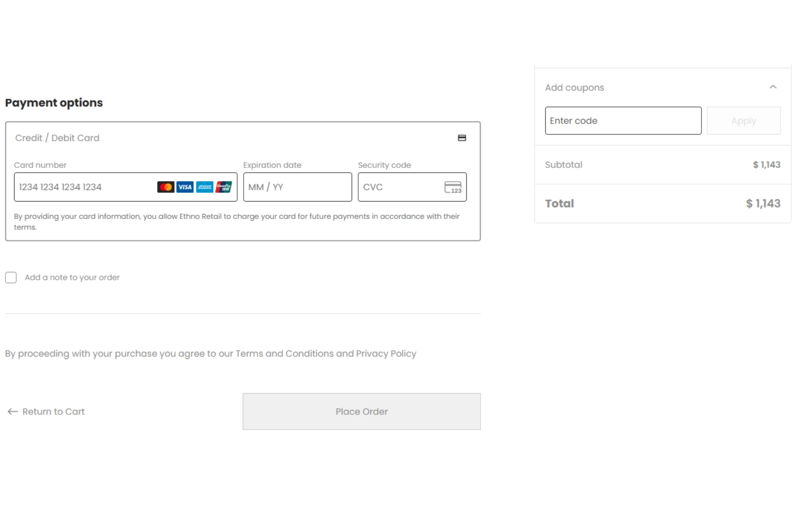This screenshot has height=532, width=798.
Task: Click the left arrow beside Return to Cart
Action: pos(12,411)
